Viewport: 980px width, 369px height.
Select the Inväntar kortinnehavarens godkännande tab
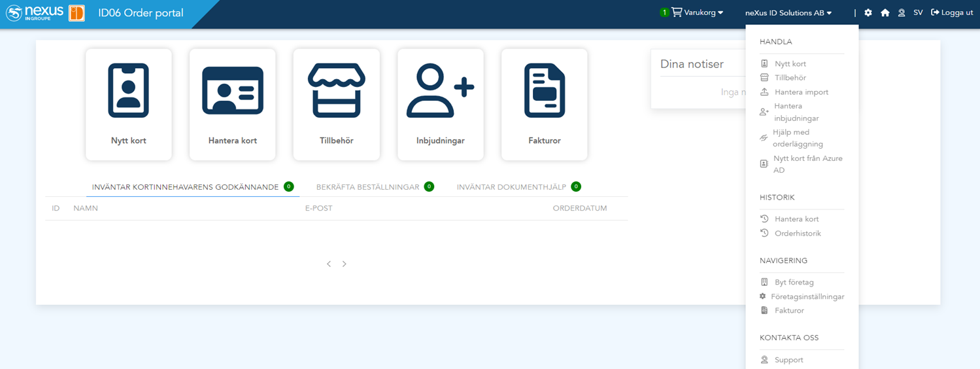tap(193, 187)
